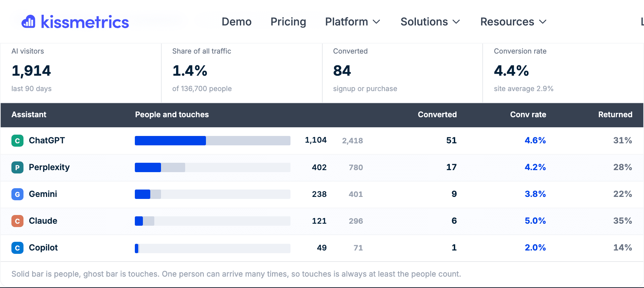
Task: Click the 'last 90 days' text
Action: pyautogui.click(x=32, y=89)
